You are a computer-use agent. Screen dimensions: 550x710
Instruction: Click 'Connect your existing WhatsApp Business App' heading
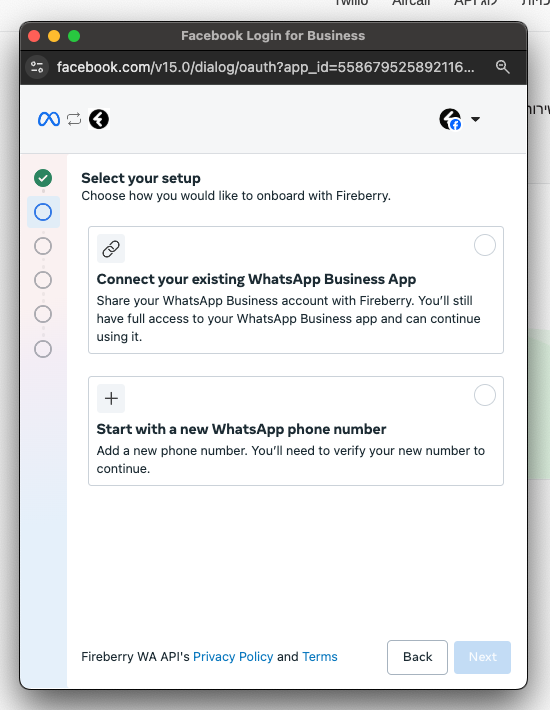point(256,279)
